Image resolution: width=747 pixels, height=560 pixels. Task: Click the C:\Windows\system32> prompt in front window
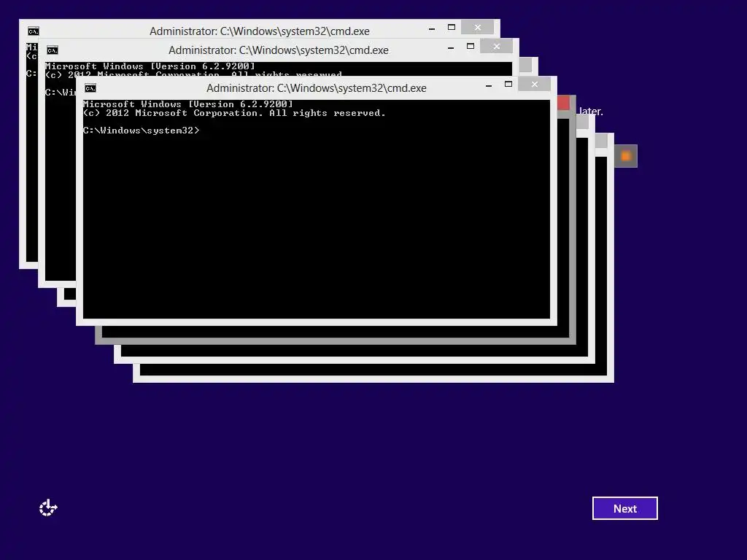tap(141, 130)
